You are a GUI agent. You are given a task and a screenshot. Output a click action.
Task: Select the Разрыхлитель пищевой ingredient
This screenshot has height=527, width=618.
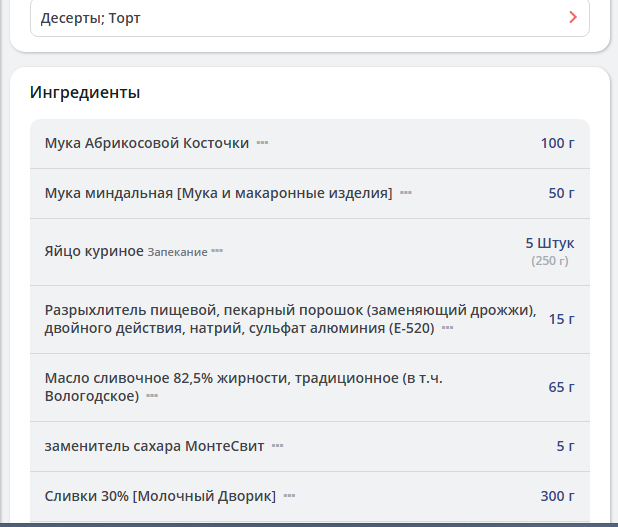[x=290, y=318]
